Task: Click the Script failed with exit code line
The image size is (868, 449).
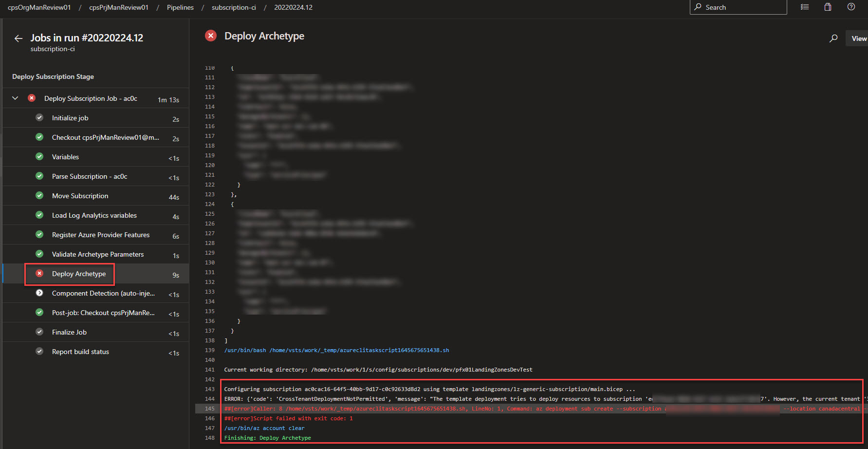Action: 289,418
